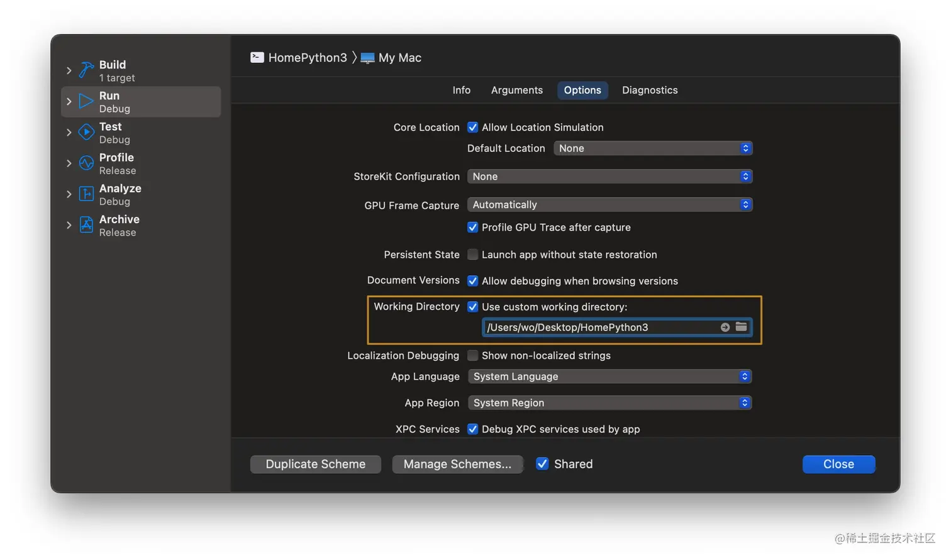Viewport: 951px width, 560px height.
Task: Enable Show non-localized strings
Action: click(473, 355)
